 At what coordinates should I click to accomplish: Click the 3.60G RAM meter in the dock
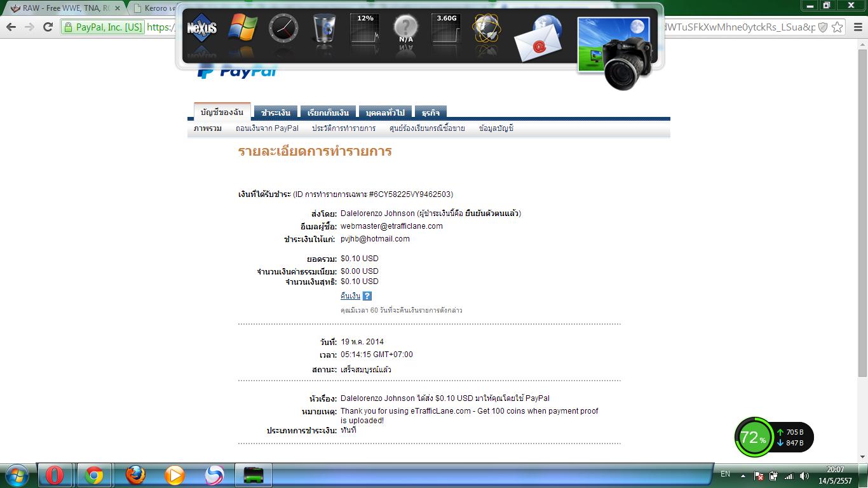[446, 29]
